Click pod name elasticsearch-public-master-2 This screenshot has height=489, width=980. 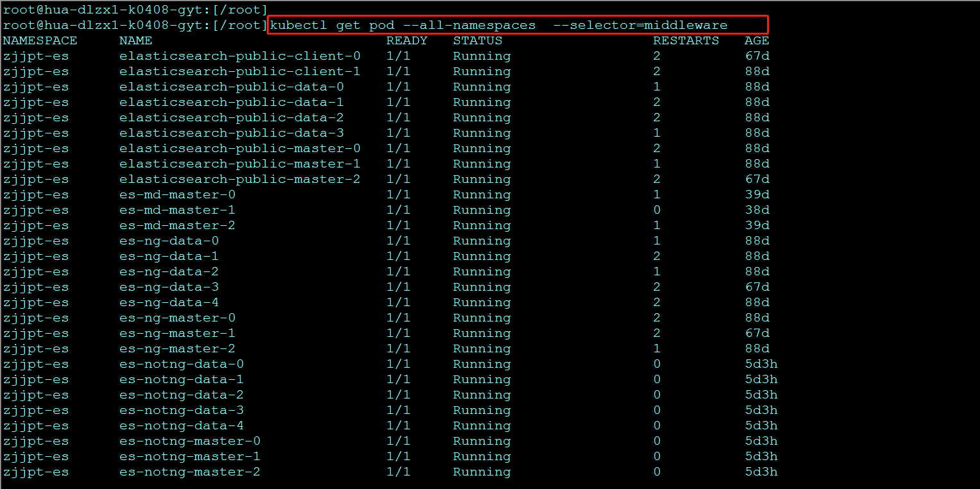240,179
